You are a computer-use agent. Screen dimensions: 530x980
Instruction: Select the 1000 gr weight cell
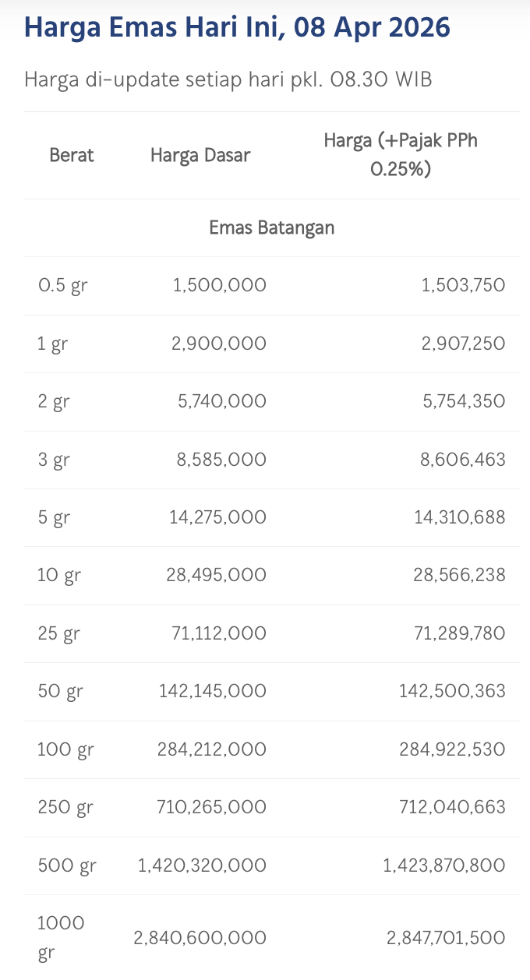pyautogui.click(x=60, y=938)
